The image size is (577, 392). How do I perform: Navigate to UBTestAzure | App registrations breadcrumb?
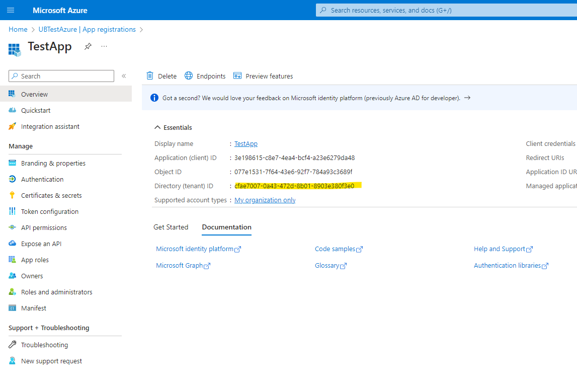(87, 29)
